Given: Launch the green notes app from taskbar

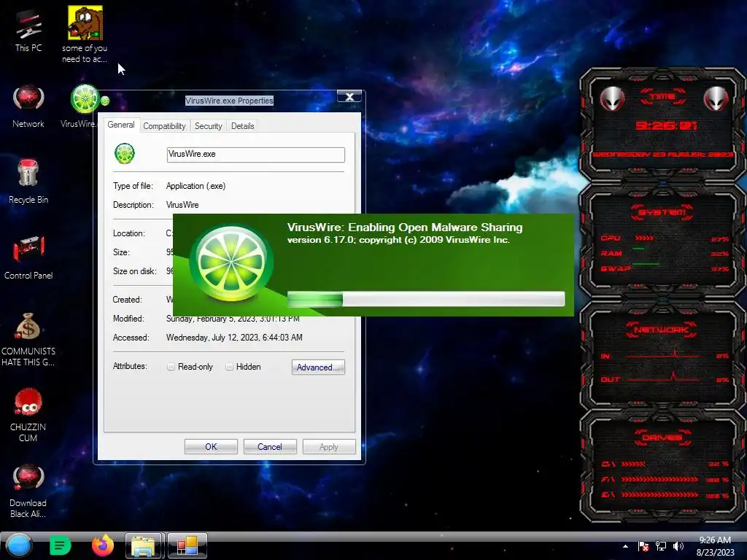Looking at the screenshot, I should tap(60, 545).
